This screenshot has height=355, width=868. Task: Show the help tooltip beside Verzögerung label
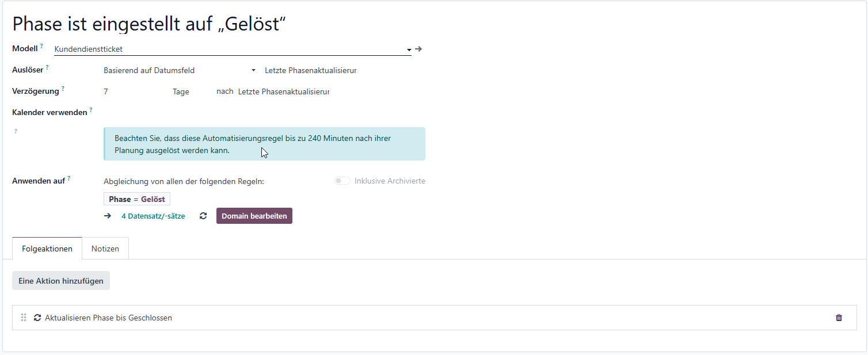pos(63,89)
